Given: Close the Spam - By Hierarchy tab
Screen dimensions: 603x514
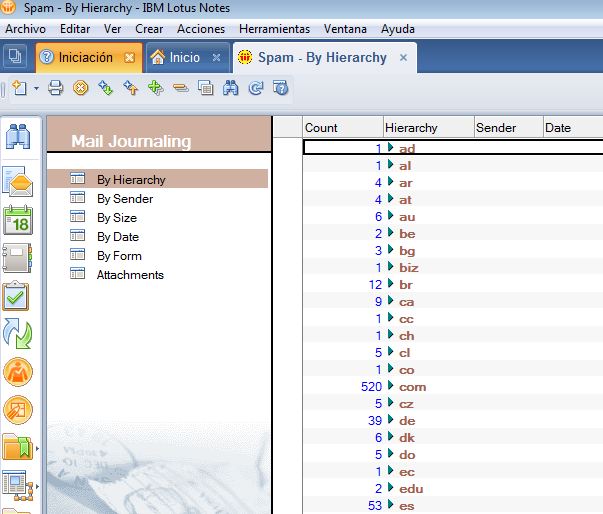Looking at the screenshot, I should pos(403,58).
